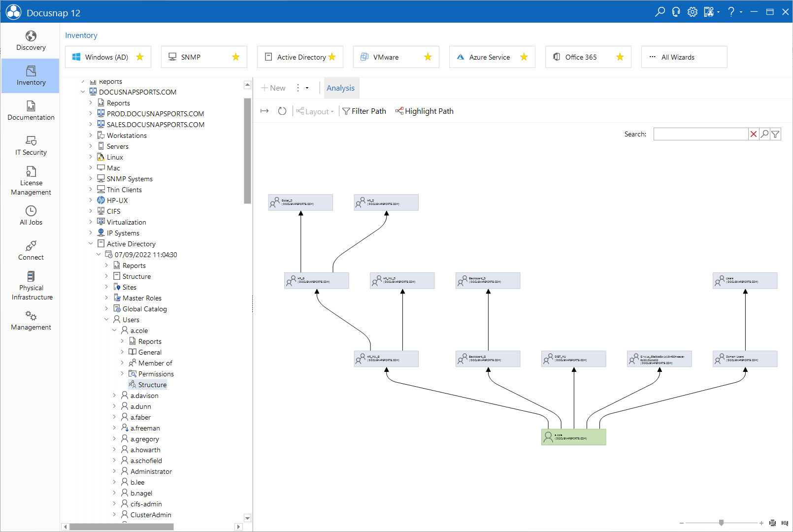Click the filter funnel beside Search box
The height and width of the screenshot is (532, 793).
pos(775,134)
